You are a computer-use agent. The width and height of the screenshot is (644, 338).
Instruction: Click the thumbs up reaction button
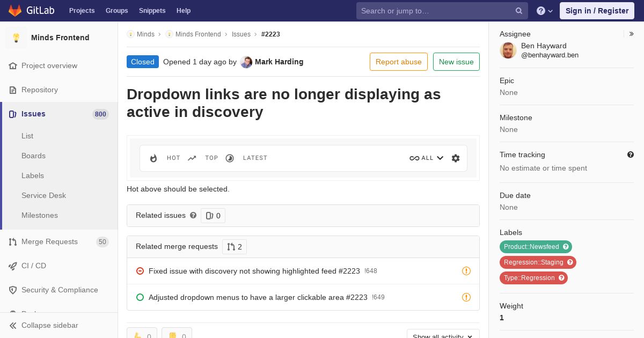click(x=142, y=334)
